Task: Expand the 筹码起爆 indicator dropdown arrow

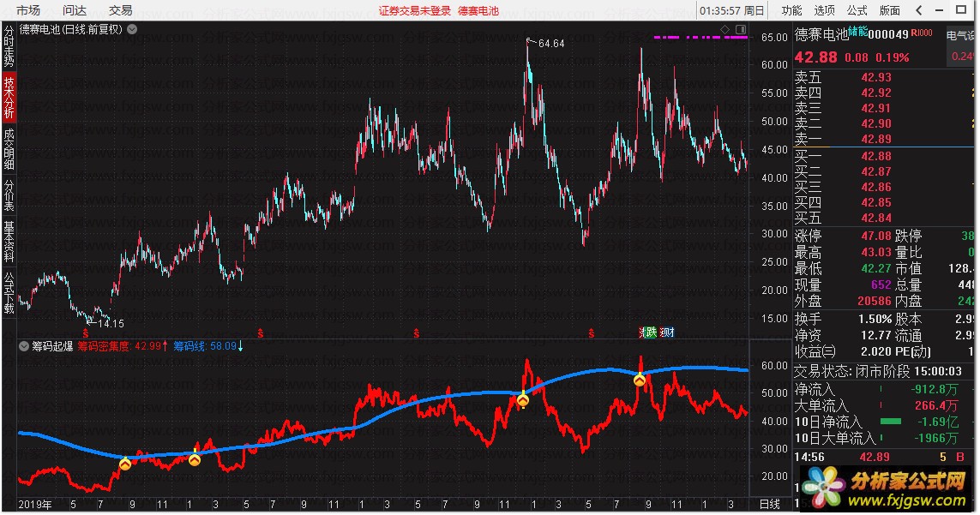Action: click(x=24, y=346)
